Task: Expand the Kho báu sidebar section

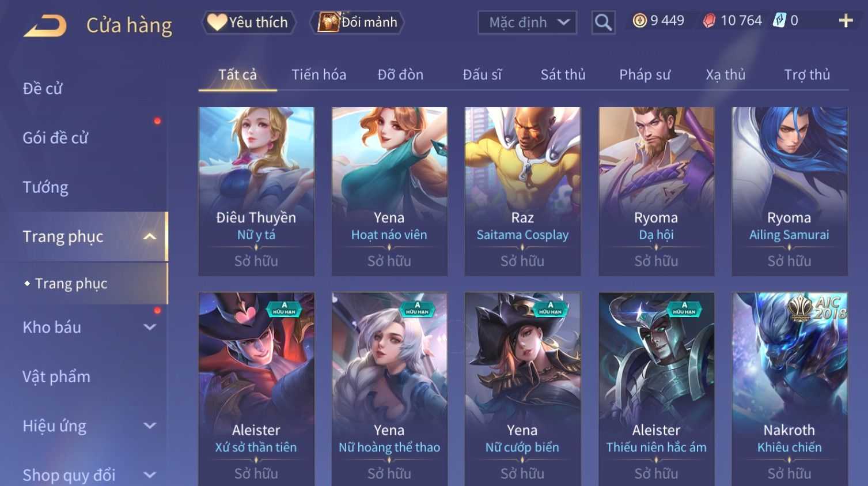Action: [x=150, y=327]
